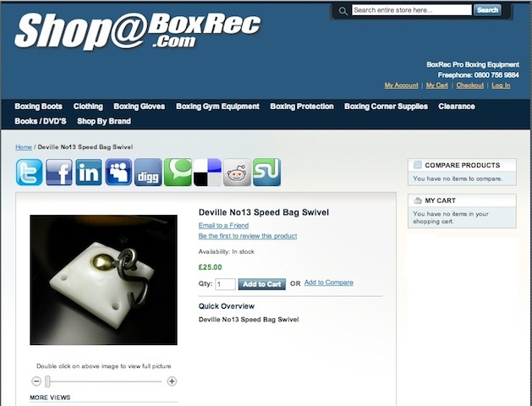Share via the LinkedIn icon
This screenshot has height=406, width=532.
pos(89,173)
